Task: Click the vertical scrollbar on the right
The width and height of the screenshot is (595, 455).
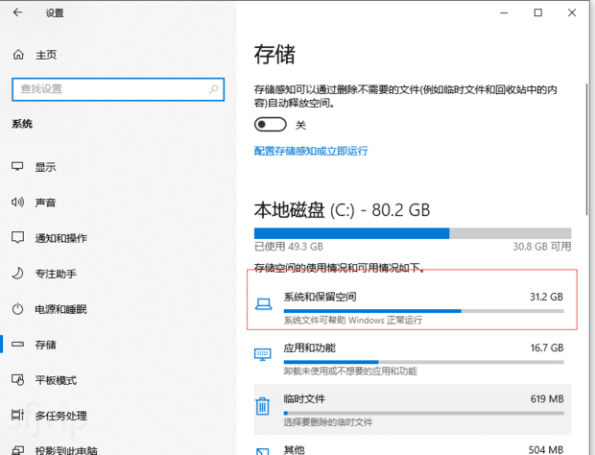Action: point(587,149)
